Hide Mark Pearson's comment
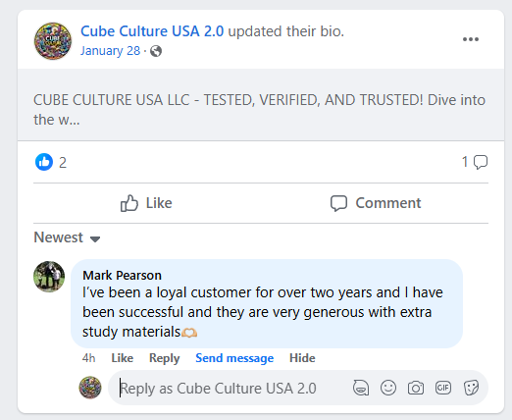 click(302, 358)
